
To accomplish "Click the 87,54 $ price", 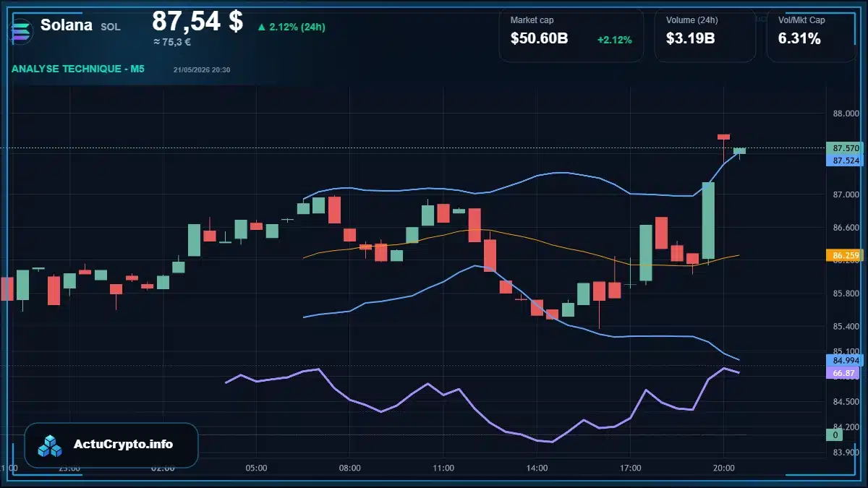I will [x=197, y=21].
